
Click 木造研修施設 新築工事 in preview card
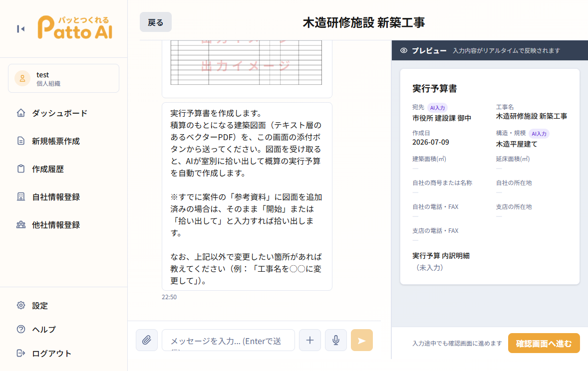(532, 116)
